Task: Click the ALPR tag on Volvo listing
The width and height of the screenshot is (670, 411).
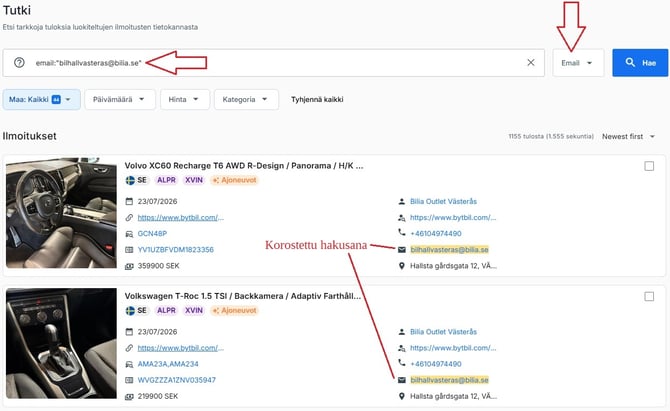Action: click(x=166, y=180)
